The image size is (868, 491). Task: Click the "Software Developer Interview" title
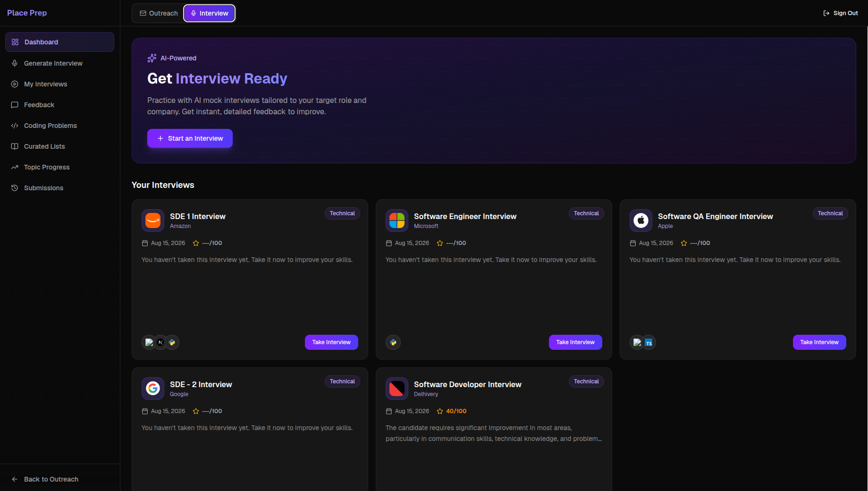(x=468, y=384)
